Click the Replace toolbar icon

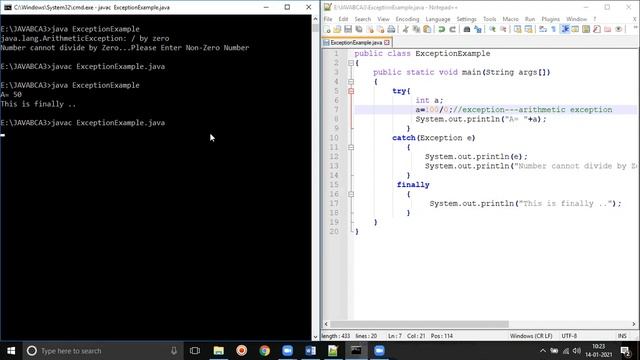pos(478,29)
